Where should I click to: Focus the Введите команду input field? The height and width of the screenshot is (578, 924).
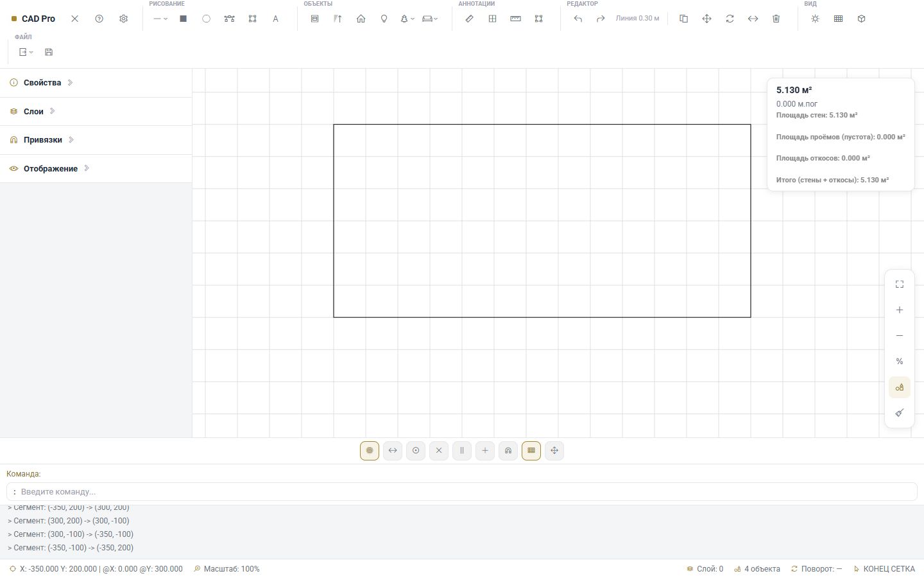coord(462,491)
